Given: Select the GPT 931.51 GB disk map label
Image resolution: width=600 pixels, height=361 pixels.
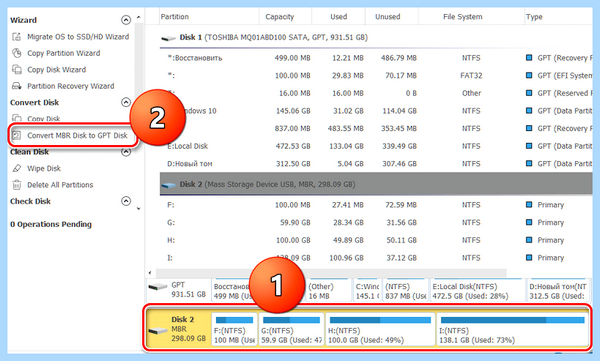Looking at the screenshot, I should pyautogui.click(x=178, y=290).
